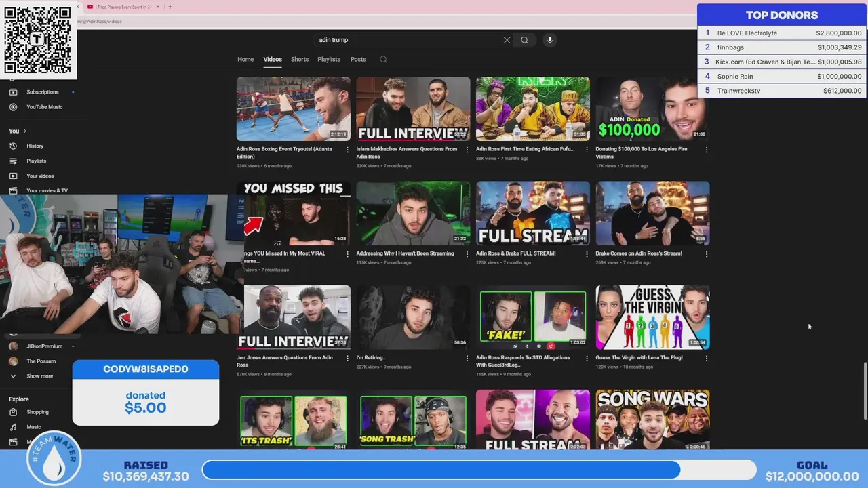Open 'Islam Makhachev Answers Questions' title
The image size is (868, 488).
point(407,153)
